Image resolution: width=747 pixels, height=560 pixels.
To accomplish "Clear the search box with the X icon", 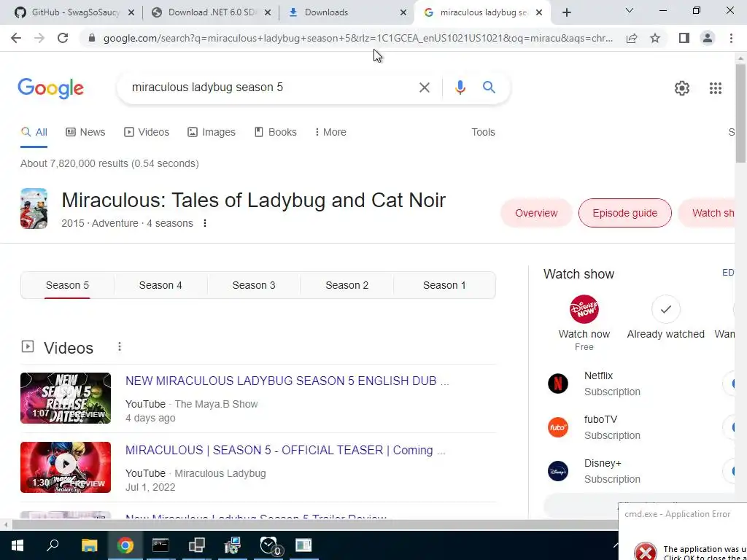I will point(424,87).
